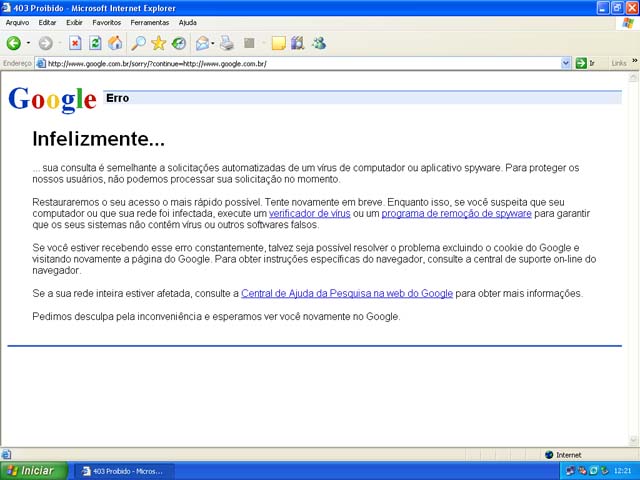Open the Editar menu
The height and width of the screenshot is (480, 640).
tap(47, 23)
